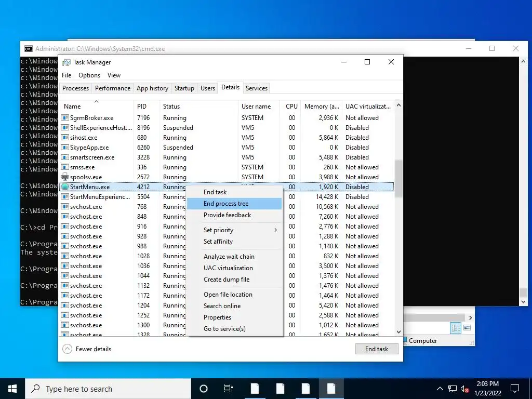Choose Open file location
Image resolution: width=532 pixels, height=399 pixels.
point(234,295)
